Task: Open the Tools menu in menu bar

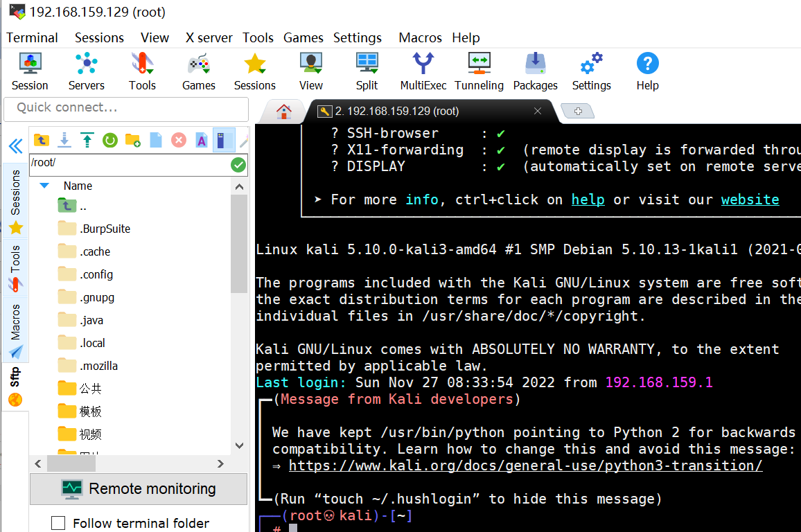Action: [258, 38]
